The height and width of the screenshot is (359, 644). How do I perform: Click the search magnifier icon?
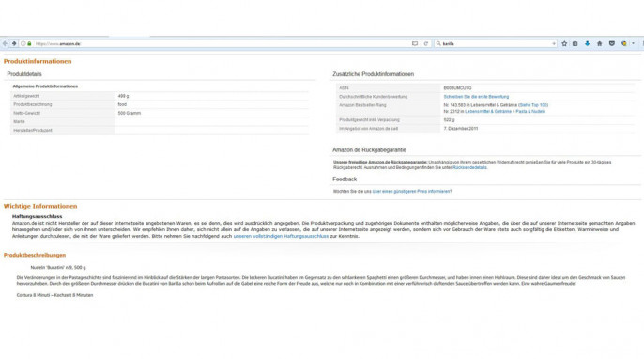click(x=438, y=43)
